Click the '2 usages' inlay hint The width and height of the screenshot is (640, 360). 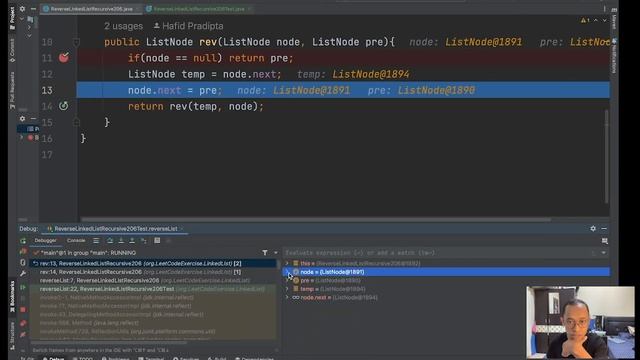point(123,26)
